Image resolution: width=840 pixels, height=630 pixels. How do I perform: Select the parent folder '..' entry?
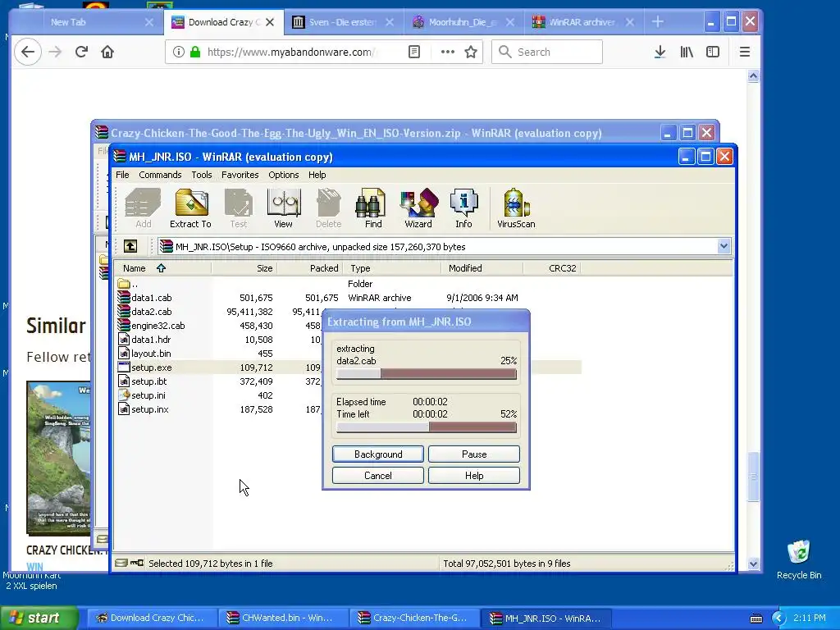129,283
